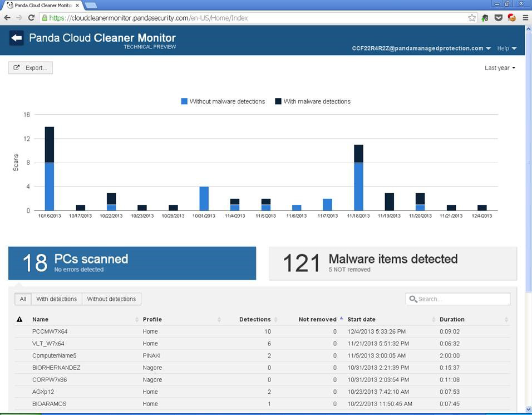
Task: Click the Search input field
Action: click(x=457, y=299)
